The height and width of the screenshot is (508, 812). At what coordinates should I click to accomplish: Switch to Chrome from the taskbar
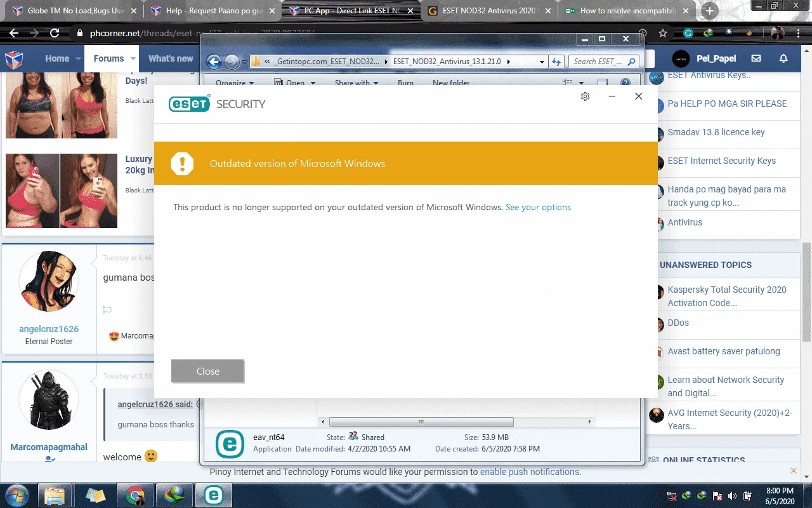point(134,495)
